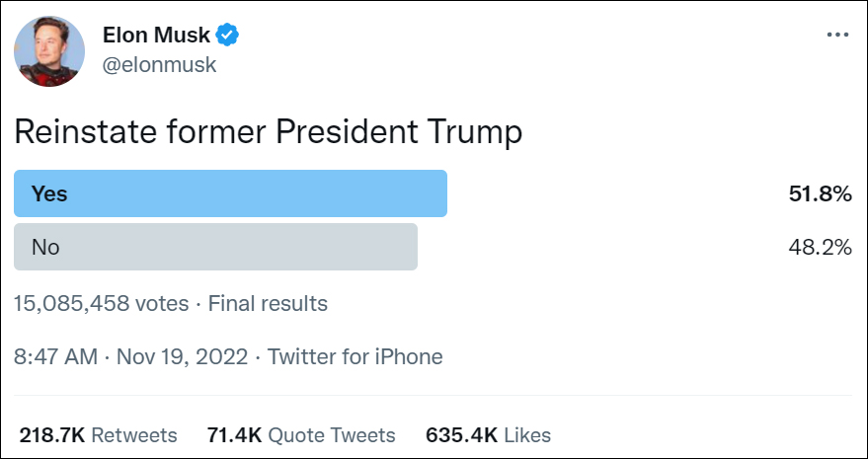The image size is (868, 459).
Task: Open the three-dot more options menu
Action: [x=836, y=36]
